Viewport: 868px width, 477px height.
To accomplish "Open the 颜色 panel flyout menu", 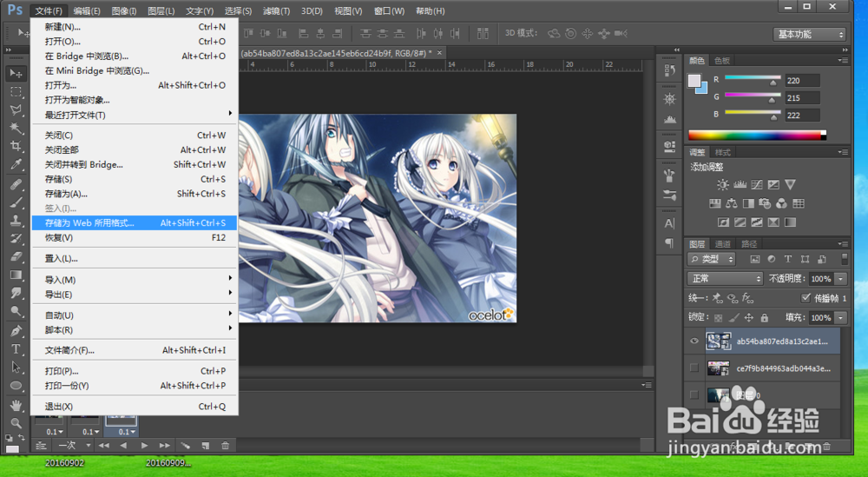I will click(843, 60).
